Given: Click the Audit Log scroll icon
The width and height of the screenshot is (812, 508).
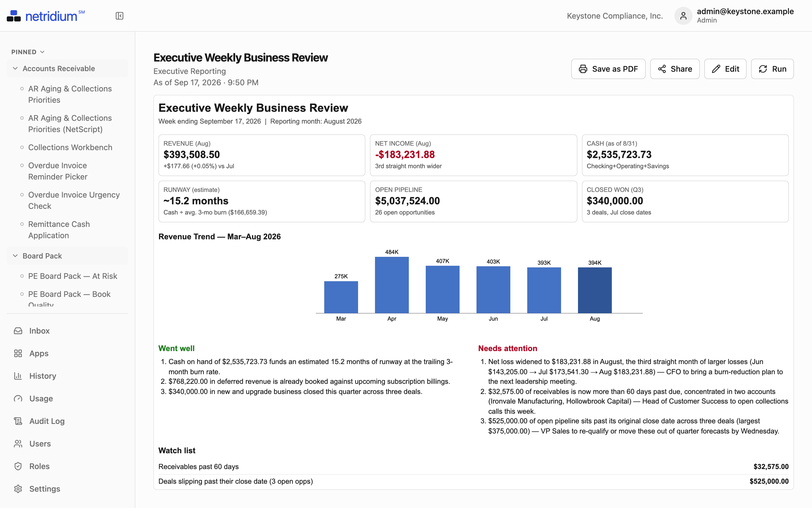Looking at the screenshot, I should (18, 421).
